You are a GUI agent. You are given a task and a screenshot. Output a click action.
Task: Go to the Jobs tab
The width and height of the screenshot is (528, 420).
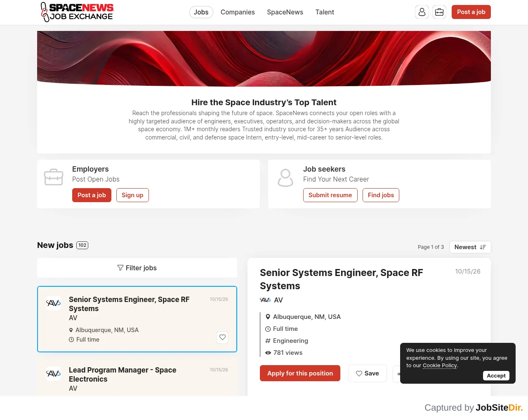[x=201, y=12]
